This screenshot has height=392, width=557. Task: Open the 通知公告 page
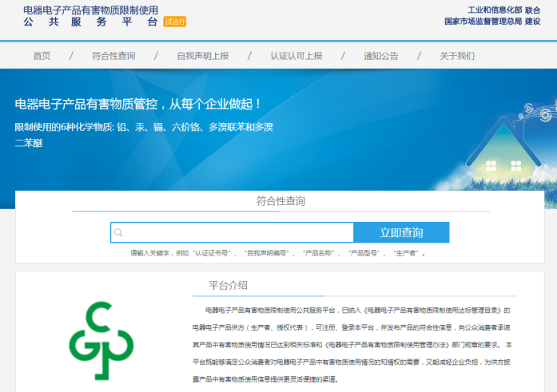click(380, 56)
